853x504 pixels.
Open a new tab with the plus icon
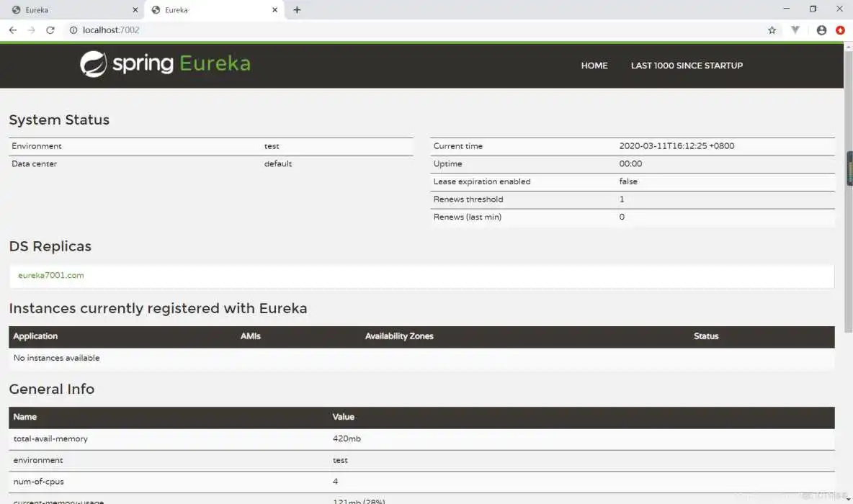pyautogui.click(x=298, y=9)
